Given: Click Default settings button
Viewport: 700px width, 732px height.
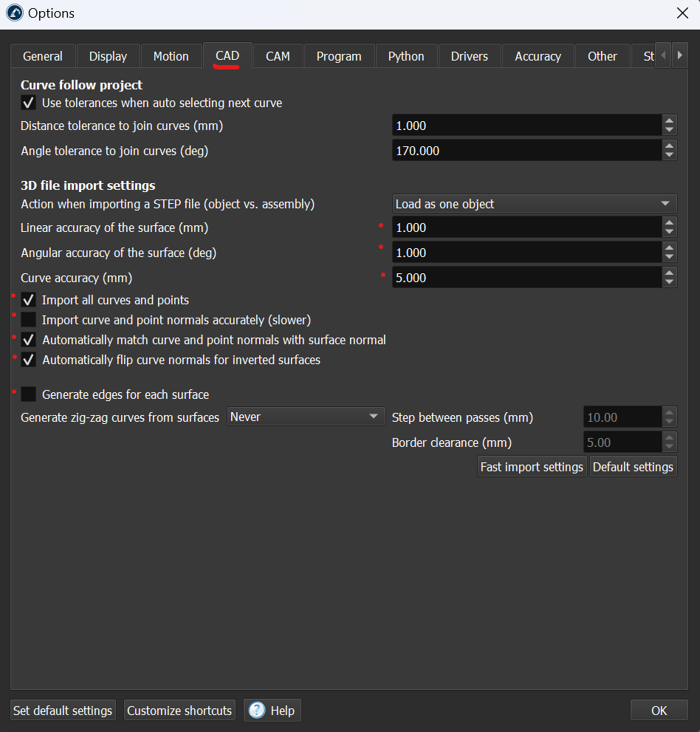Looking at the screenshot, I should [633, 467].
